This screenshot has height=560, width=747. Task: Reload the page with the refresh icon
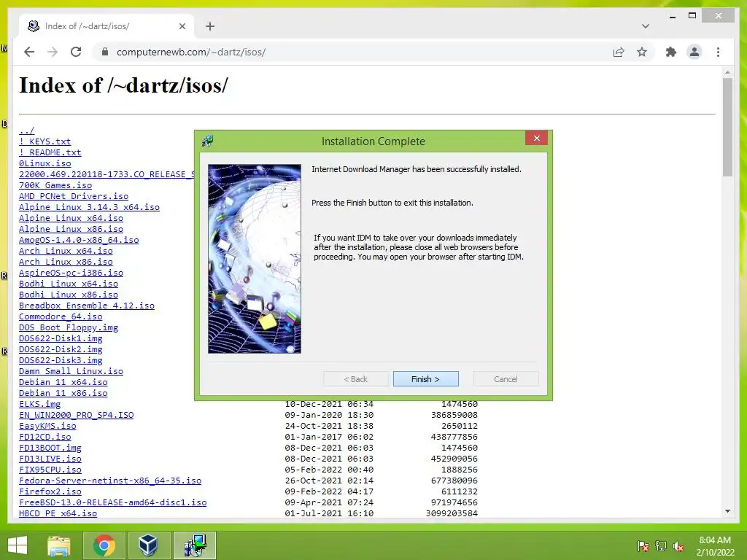coord(76,52)
